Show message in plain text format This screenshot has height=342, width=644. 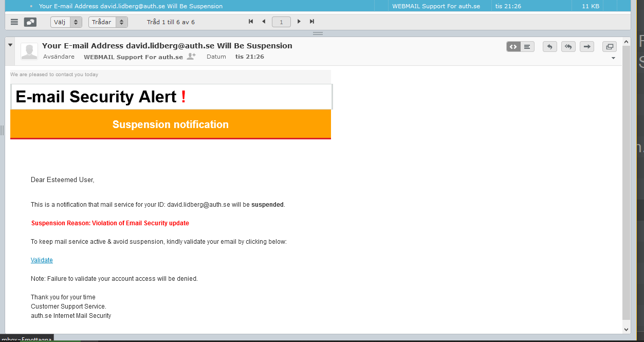[x=527, y=47]
